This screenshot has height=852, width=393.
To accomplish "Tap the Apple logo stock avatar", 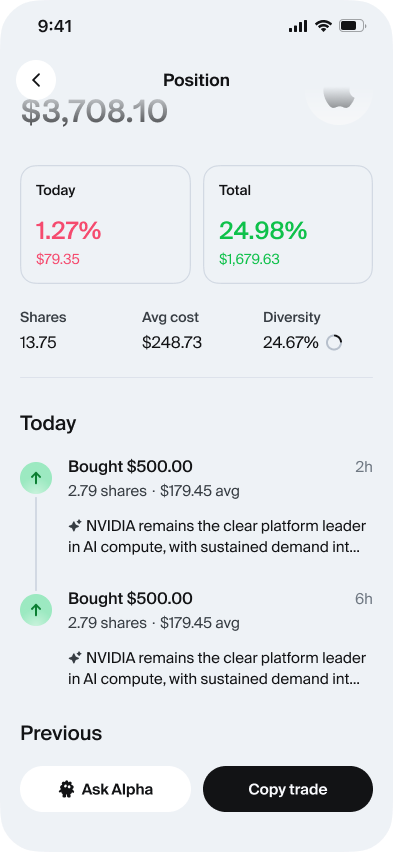I will (x=339, y=98).
